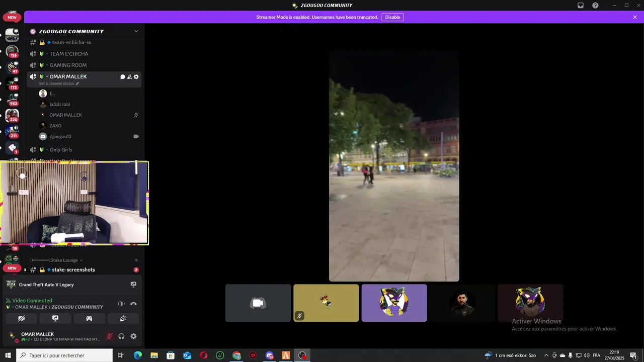Click the invite people icon on OMAR MALLEK channel

coord(129,77)
